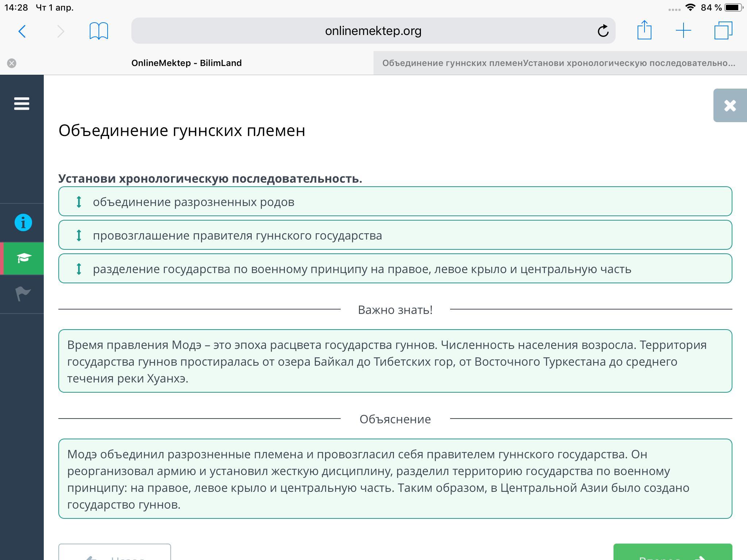Tap Safari back arrow
This screenshot has height=560, width=747.
(22, 31)
